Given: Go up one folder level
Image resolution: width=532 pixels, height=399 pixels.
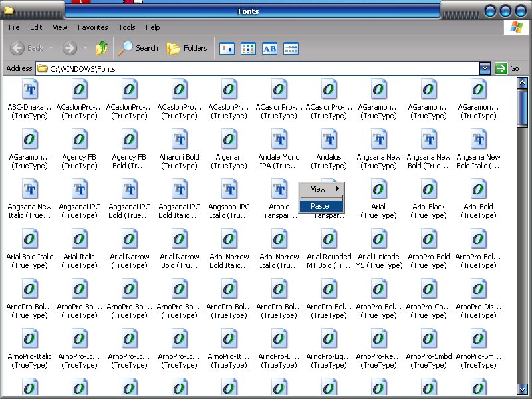Looking at the screenshot, I should [x=102, y=48].
